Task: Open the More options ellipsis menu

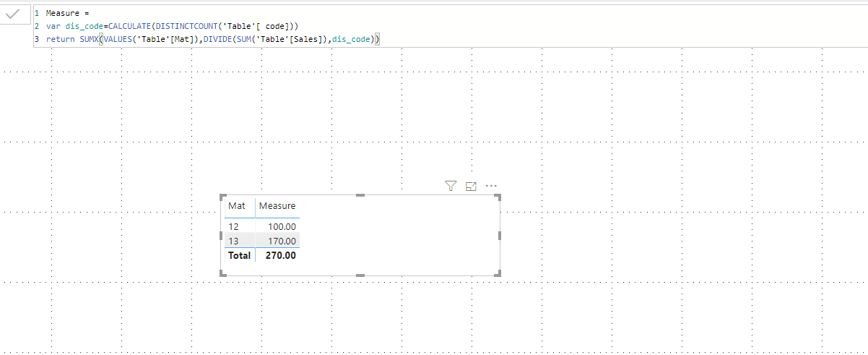Action: (x=492, y=186)
